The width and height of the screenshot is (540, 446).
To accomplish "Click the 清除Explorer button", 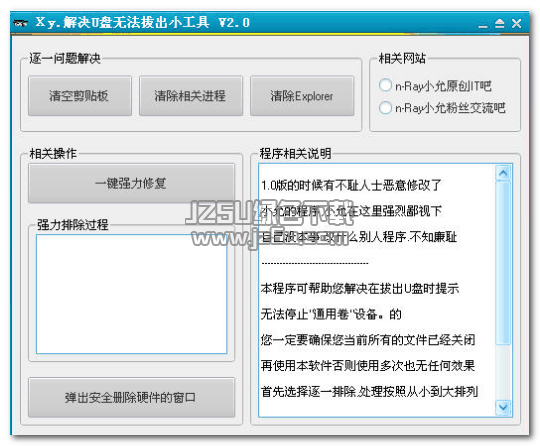I will 302,96.
